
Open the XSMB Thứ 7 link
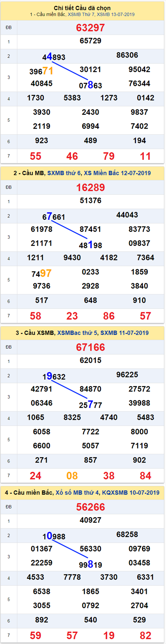(x=81, y=14)
